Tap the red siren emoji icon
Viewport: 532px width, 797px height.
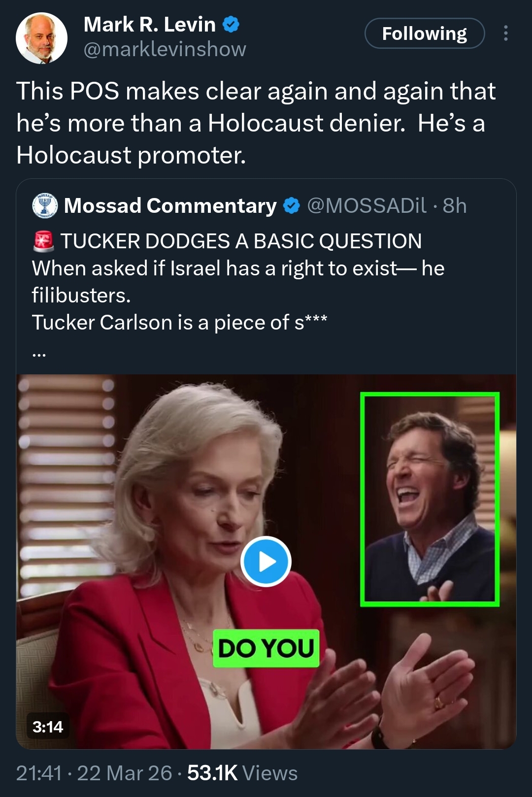[x=44, y=241]
